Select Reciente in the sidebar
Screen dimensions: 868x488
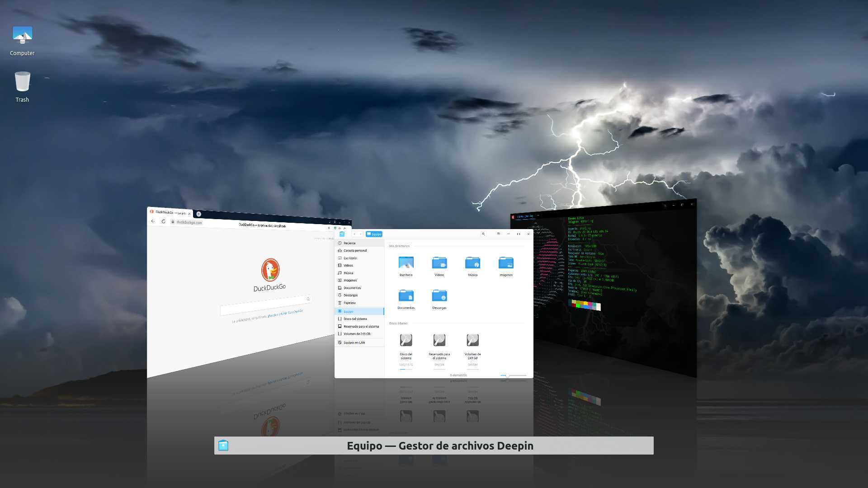[349, 243]
